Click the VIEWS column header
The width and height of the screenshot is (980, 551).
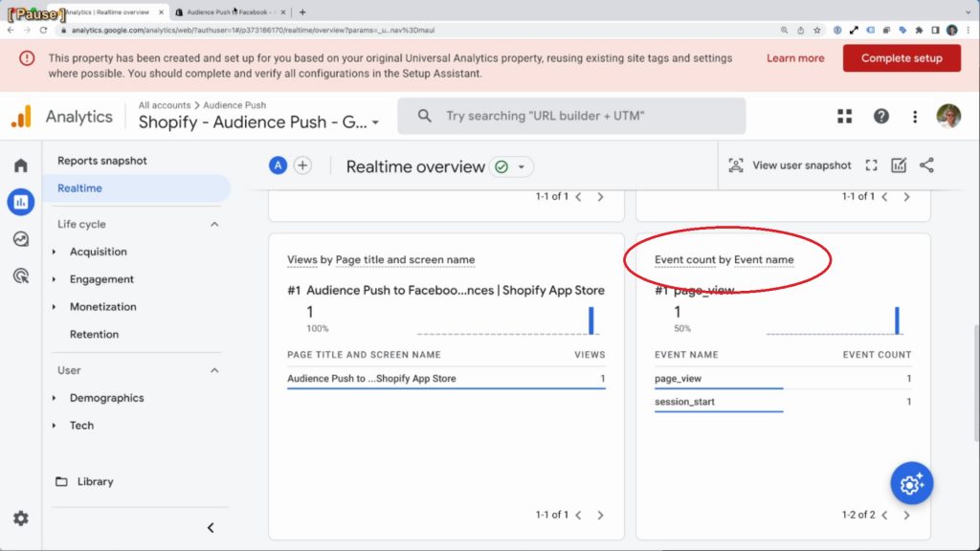point(590,354)
